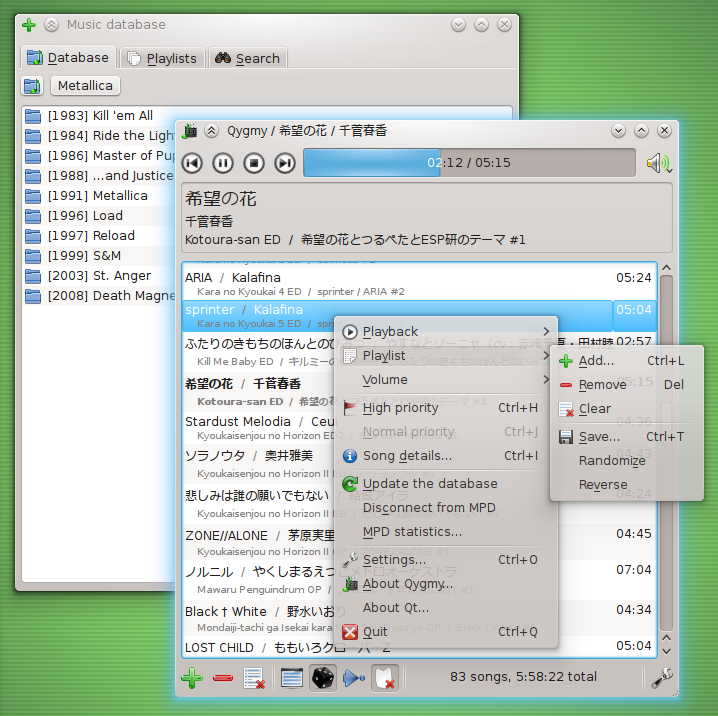Open About Qygmy... entry
The width and height of the screenshot is (718, 716).
(446, 584)
